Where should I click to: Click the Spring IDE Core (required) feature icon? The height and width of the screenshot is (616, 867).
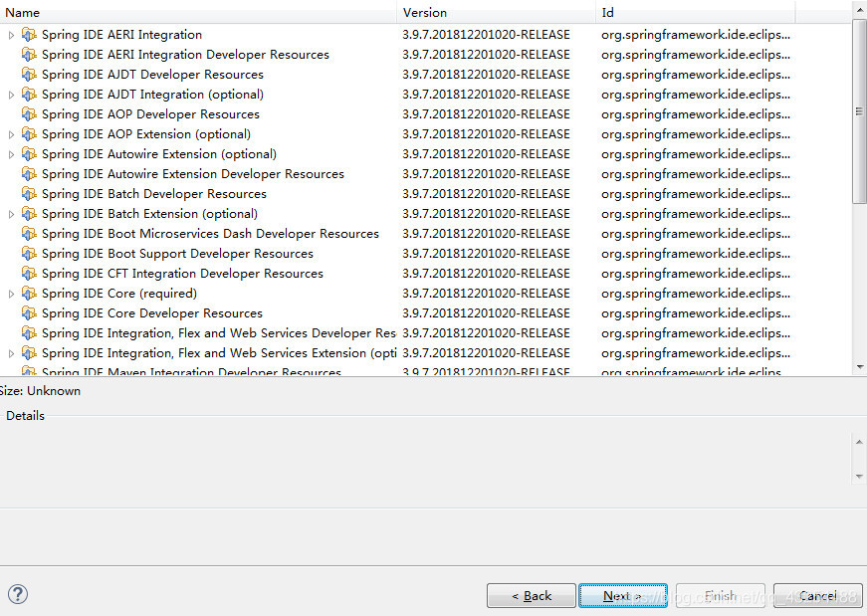tap(29, 294)
